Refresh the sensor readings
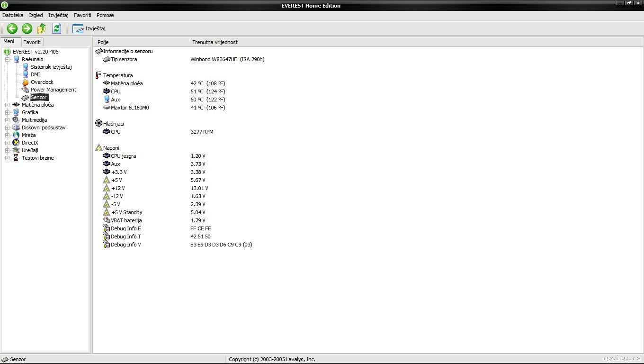644x364 pixels. click(x=57, y=28)
